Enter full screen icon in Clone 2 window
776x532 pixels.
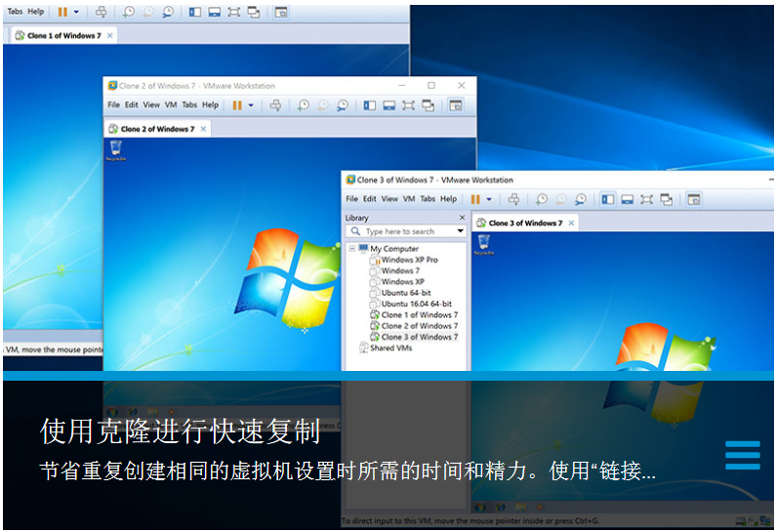pyautogui.click(x=408, y=105)
